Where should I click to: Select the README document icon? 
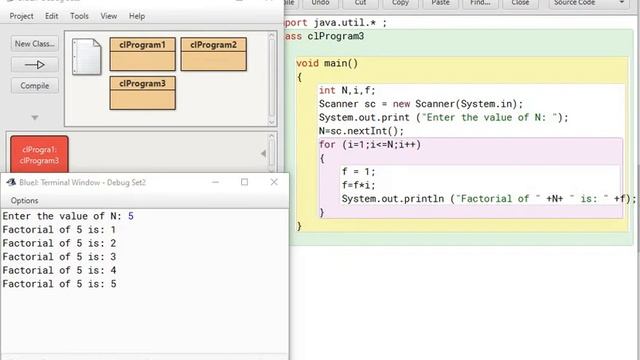tap(87, 56)
